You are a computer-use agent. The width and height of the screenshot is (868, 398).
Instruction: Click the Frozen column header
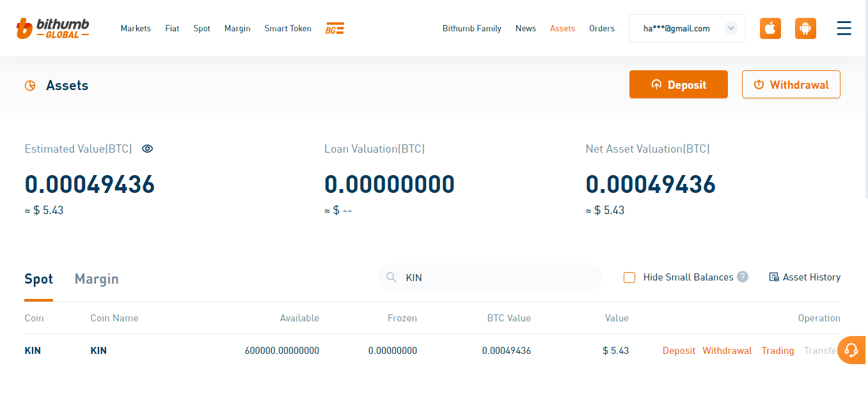[402, 318]
